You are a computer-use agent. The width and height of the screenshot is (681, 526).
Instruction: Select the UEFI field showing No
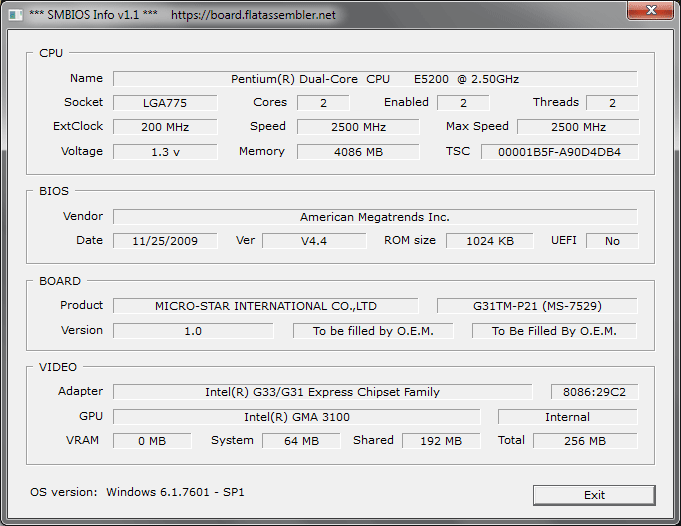[x=612, y=241]
